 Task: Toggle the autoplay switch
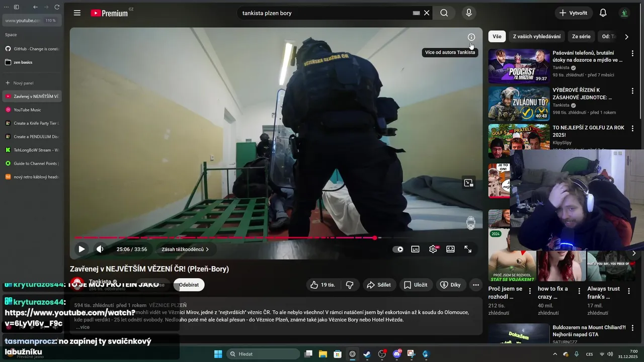pos(398,249)
